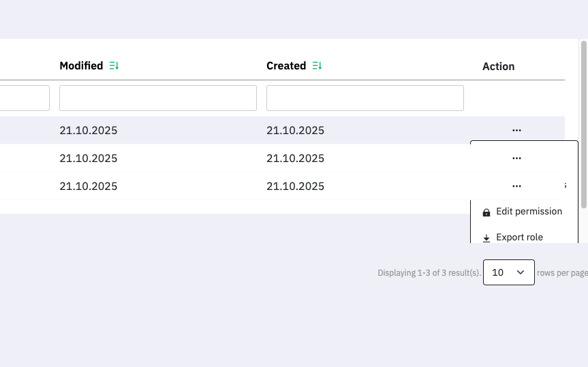Choose the "Edit permission" menu entry
This screenshot has height=367, width=588.
click(529, 212)
